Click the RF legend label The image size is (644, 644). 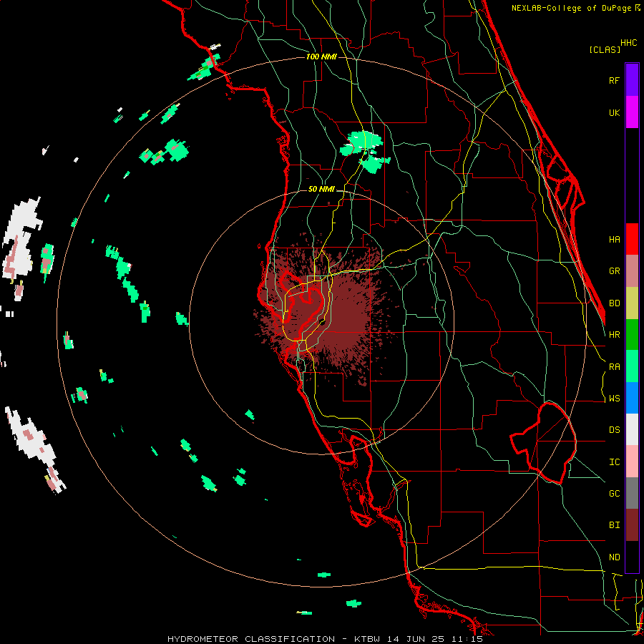click(x=614, y=80)
